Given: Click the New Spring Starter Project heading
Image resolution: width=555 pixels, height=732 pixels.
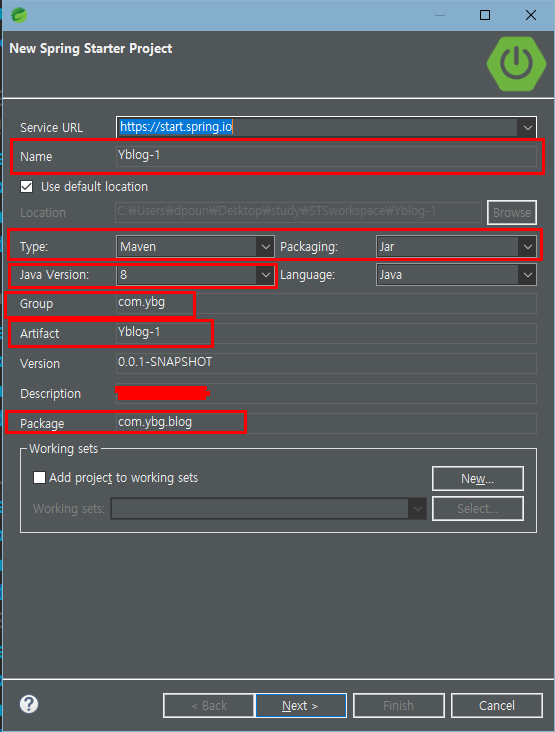Looking at the screenshot, I should [91, 49].
